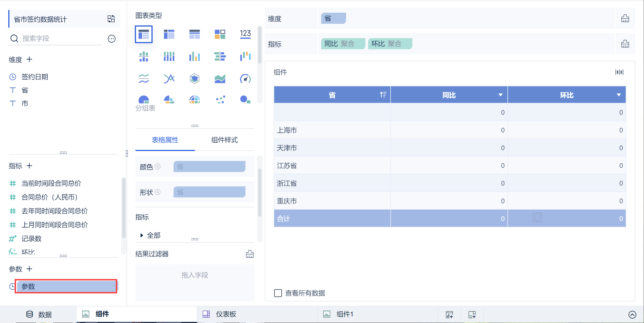644x323 pixels.
Task: Click the 搜索字段 search input
Action: coord(61,38)
